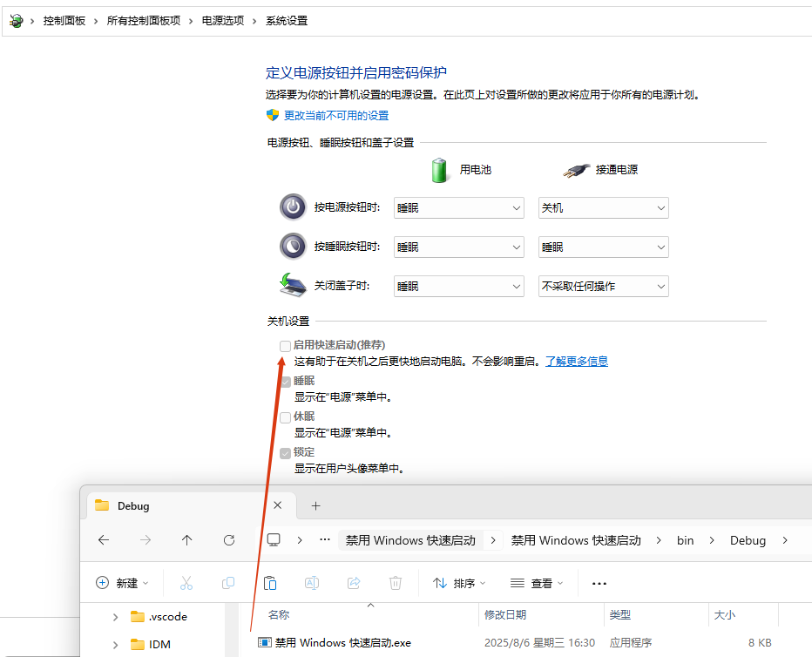This screenshot has height=657, width=812.
Task: Click the Rename icon
Action: coord(312,583)
